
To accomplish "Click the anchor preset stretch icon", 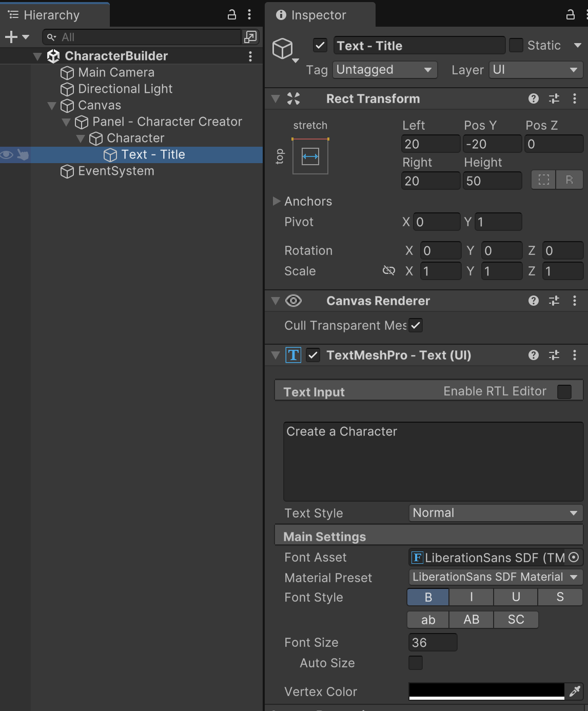I will tap(310, 156).
